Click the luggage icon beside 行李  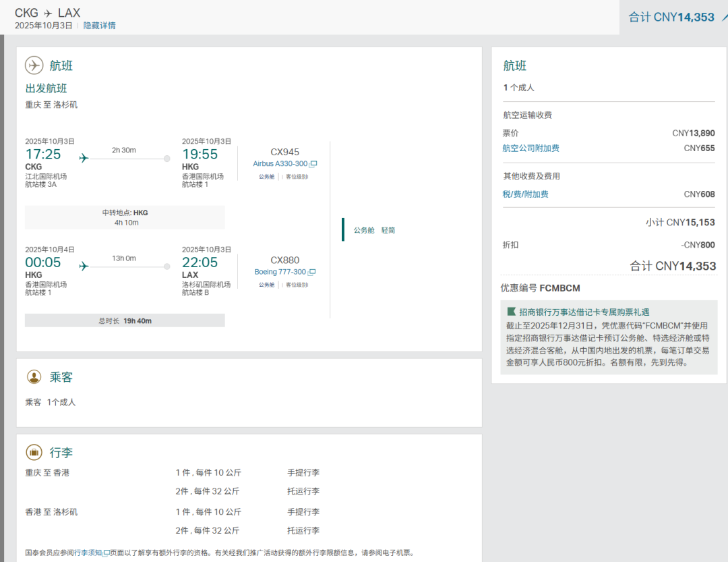coord(34,452)
